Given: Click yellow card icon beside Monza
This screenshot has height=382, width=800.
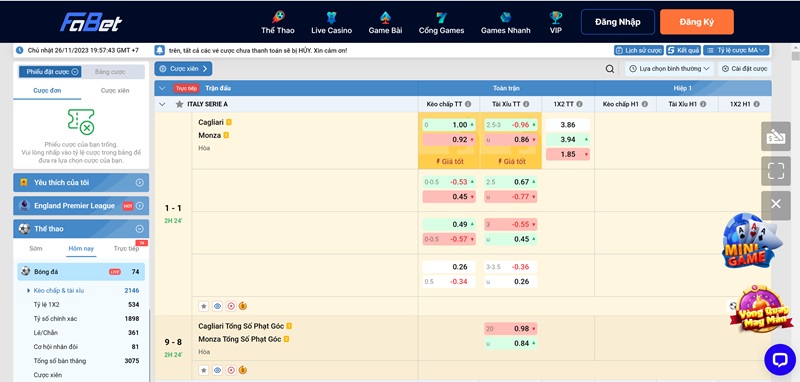Looking at the screenshot, I should [x=226, y=135].
